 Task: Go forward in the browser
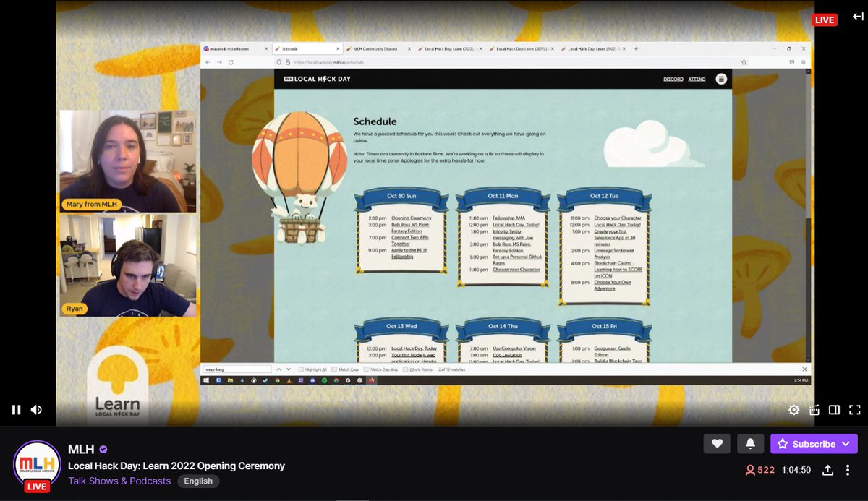(219, 62)
